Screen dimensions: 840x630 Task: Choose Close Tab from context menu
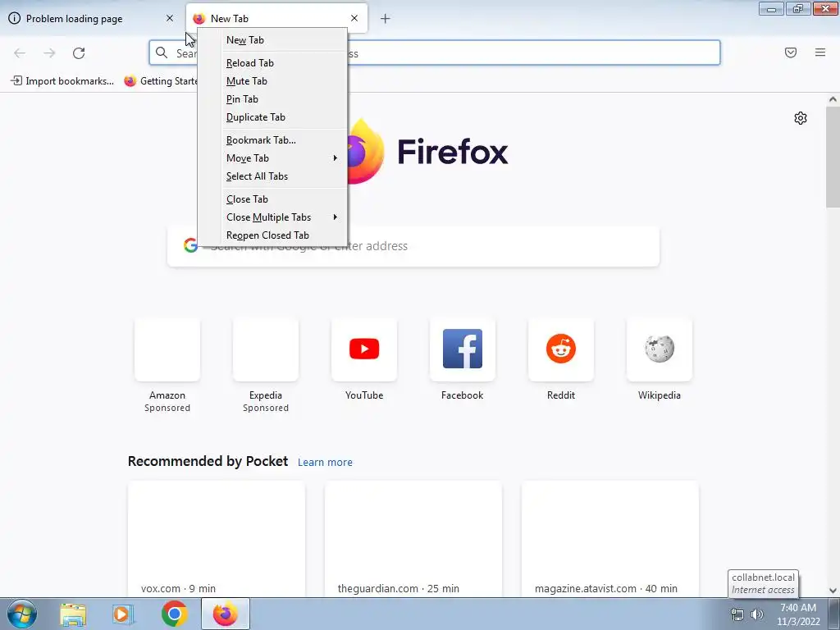[x=272, y=199]
